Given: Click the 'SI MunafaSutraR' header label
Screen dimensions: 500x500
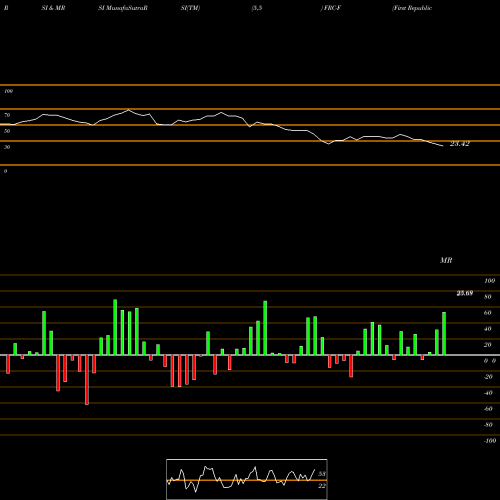Looking at the screenshot, I should tap(123, 8).
